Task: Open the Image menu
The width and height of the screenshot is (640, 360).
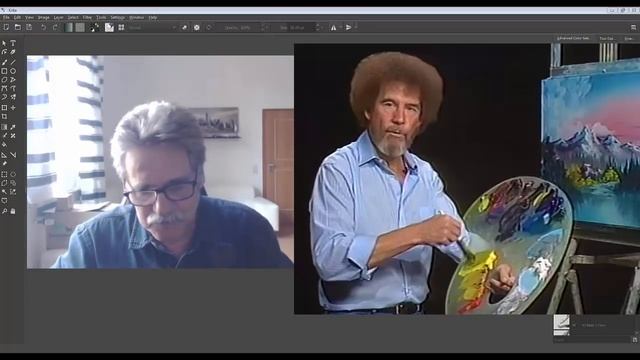Action: 44,18
